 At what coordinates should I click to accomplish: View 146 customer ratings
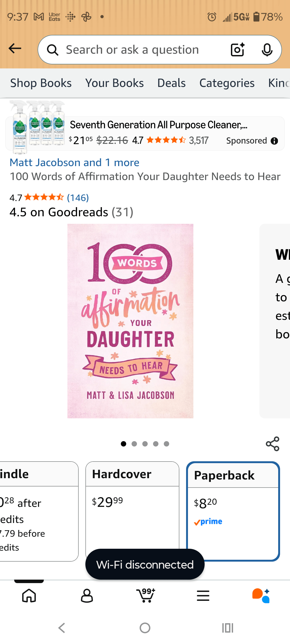[78, 198]
